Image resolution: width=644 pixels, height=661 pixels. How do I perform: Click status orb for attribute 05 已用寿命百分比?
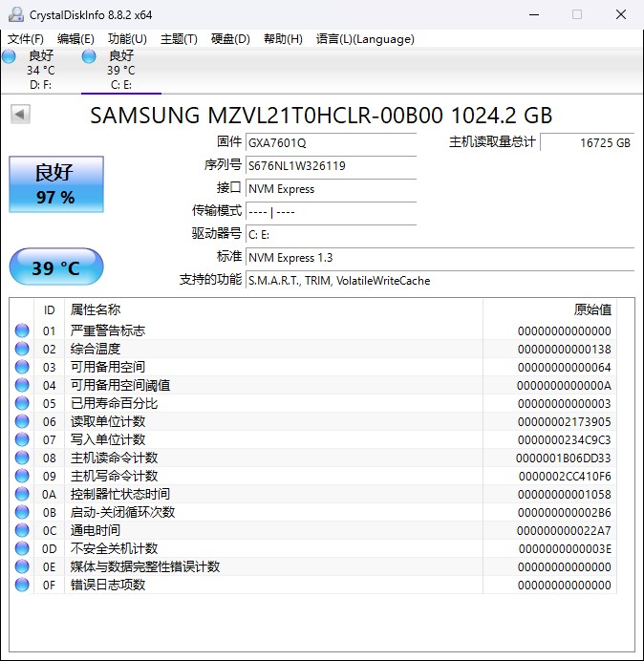(22, 403)
